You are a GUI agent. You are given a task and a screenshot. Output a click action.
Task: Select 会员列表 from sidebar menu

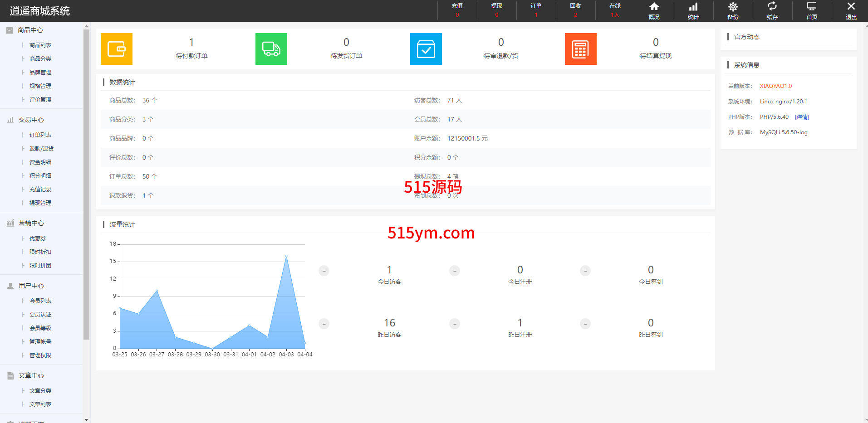click(40, 301)
